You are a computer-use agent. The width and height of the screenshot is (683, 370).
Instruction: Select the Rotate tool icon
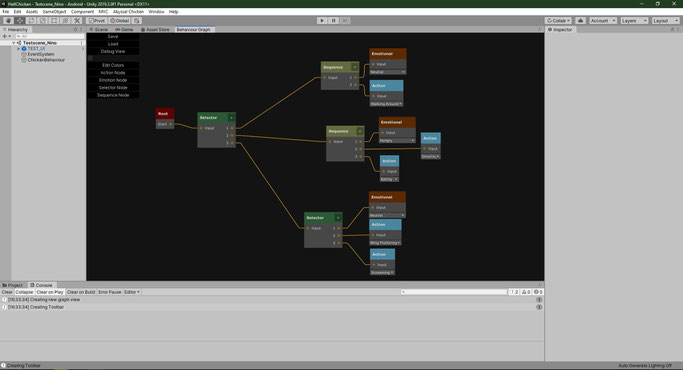pyautogui.click(x=31, y=20)
